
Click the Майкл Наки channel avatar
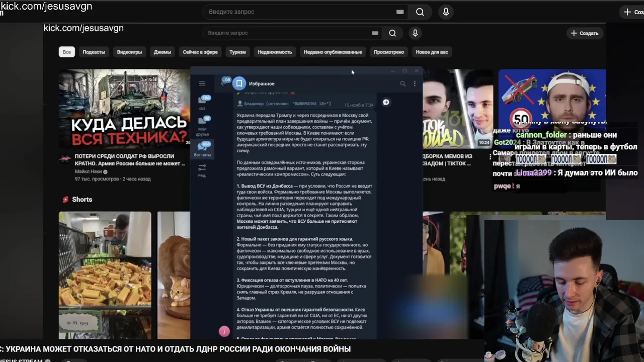click(x=65, y=159)
